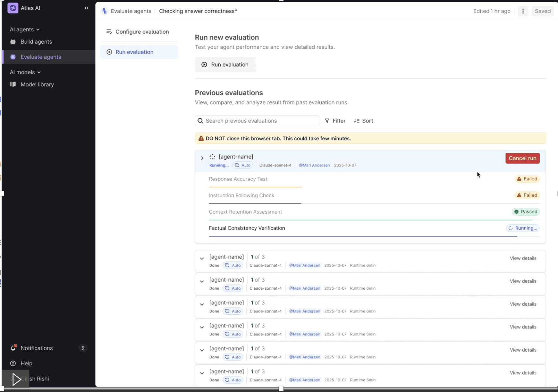
Task: Click the Atlas AI logo icon
Action: (x=13, y=8)
